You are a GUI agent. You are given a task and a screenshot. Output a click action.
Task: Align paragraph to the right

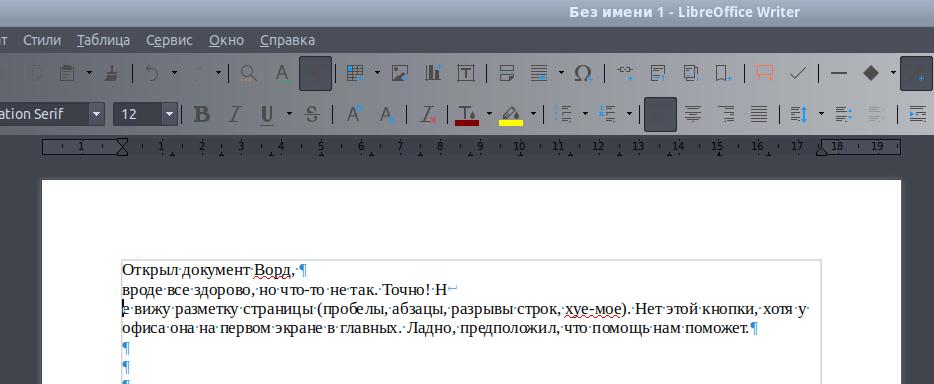pyautogui.click(x=726, y=114)
